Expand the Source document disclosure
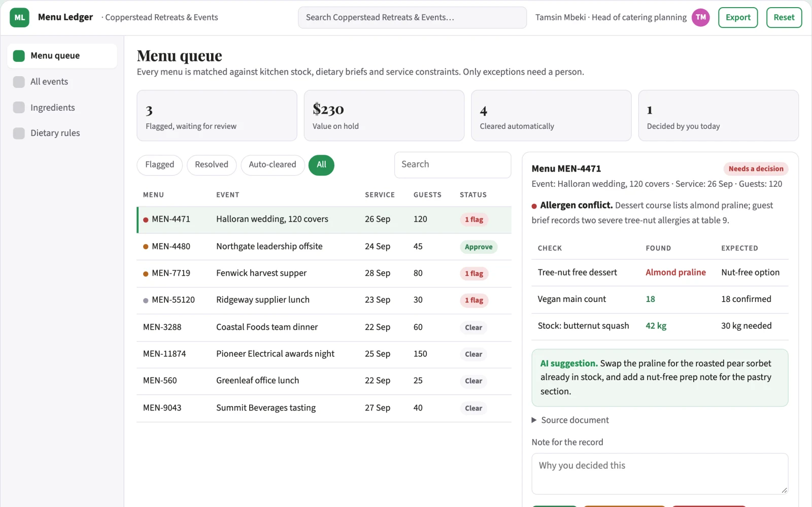 (x=569, y=420)
